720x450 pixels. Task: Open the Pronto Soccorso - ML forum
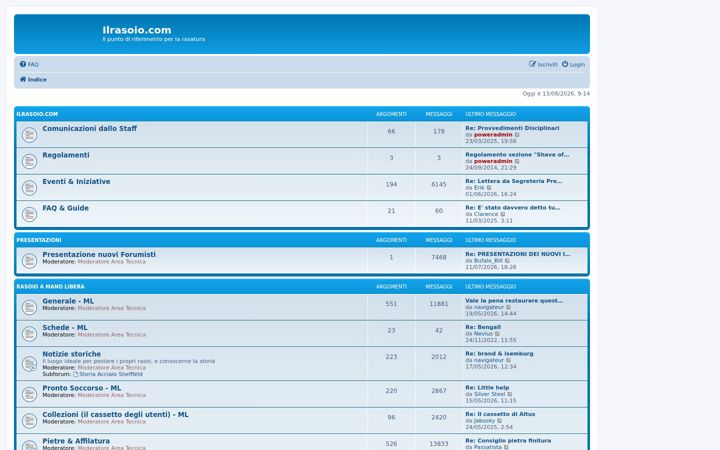(x=82, y=388)
